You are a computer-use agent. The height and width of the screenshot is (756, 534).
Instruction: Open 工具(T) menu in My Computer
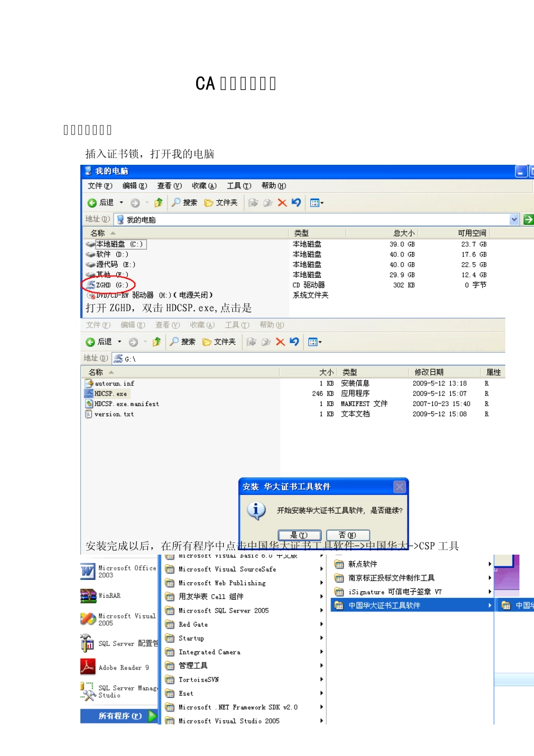pyautogui.click(x=239, y=186)
